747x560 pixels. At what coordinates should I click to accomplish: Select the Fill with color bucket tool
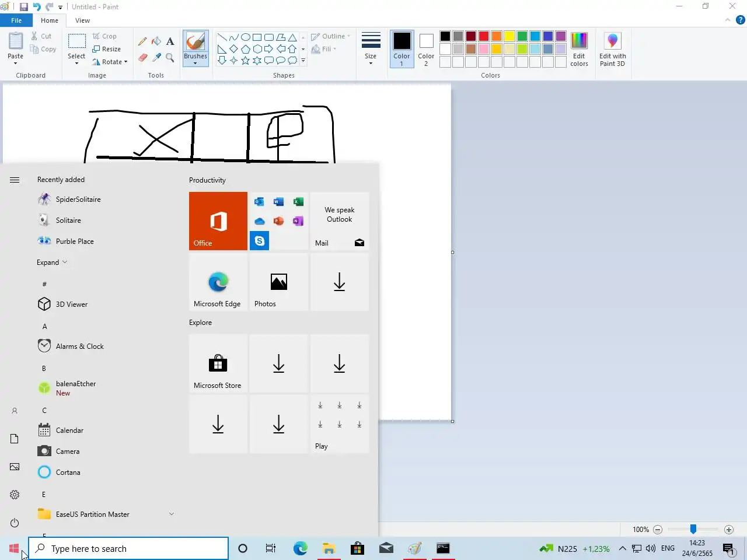click(156, 41)
